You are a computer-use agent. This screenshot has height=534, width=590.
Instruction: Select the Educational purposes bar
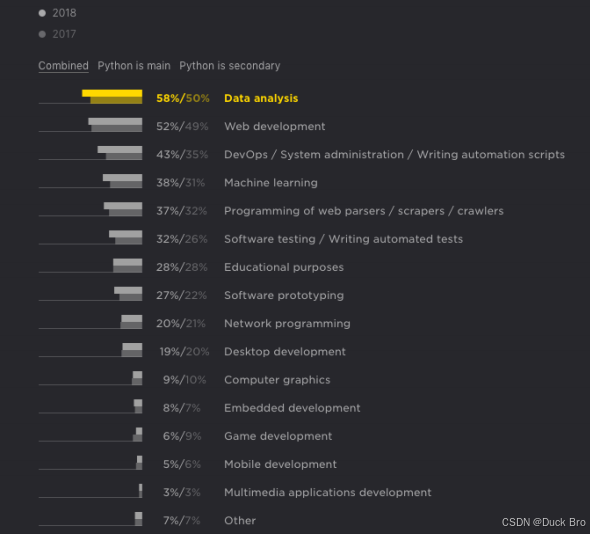(x=128, y=266)
